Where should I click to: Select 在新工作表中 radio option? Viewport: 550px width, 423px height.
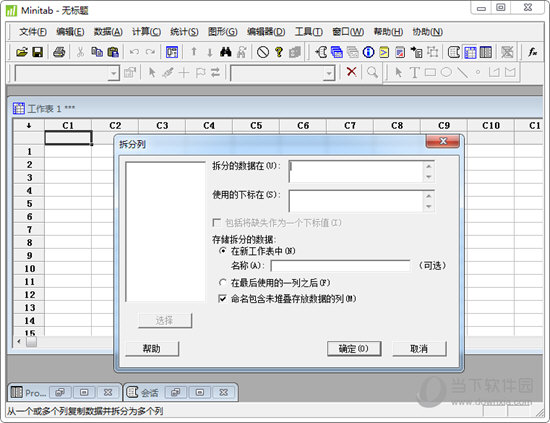(222, 251)
